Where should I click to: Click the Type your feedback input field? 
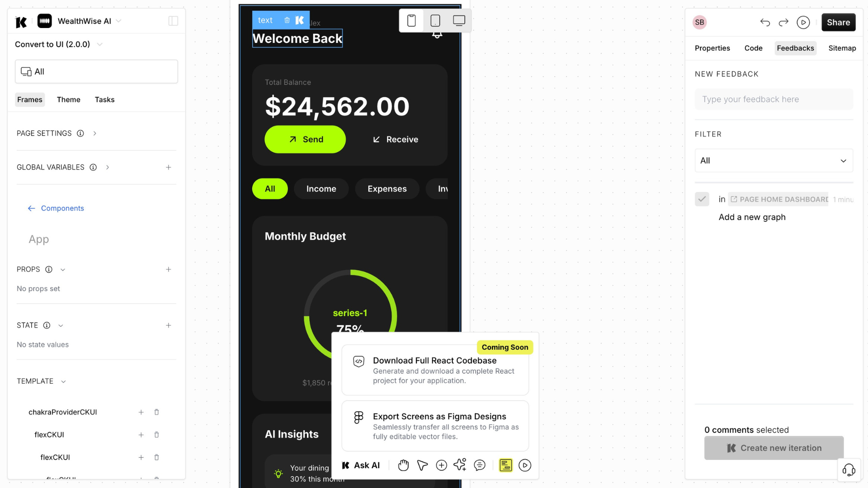[774, 99]
